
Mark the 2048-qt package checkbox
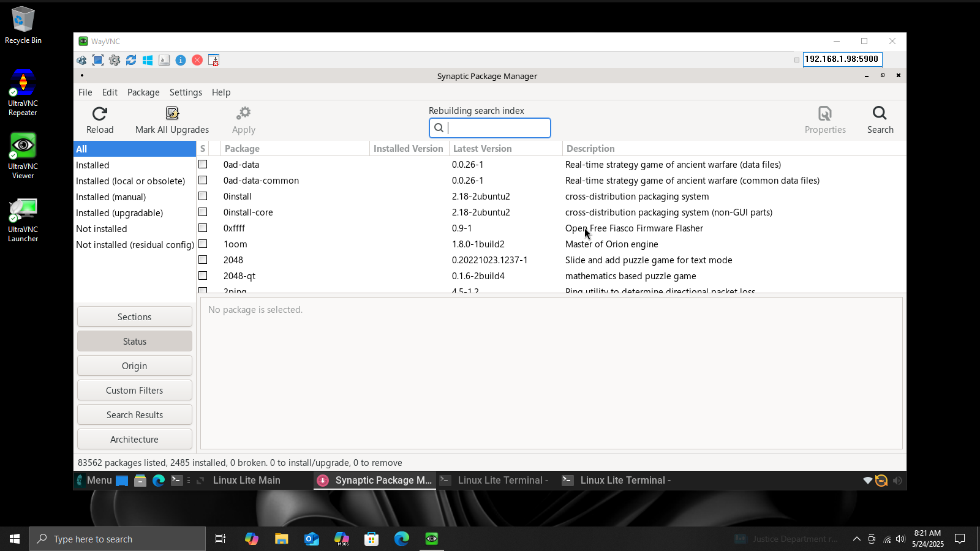(x=203, y=275)
